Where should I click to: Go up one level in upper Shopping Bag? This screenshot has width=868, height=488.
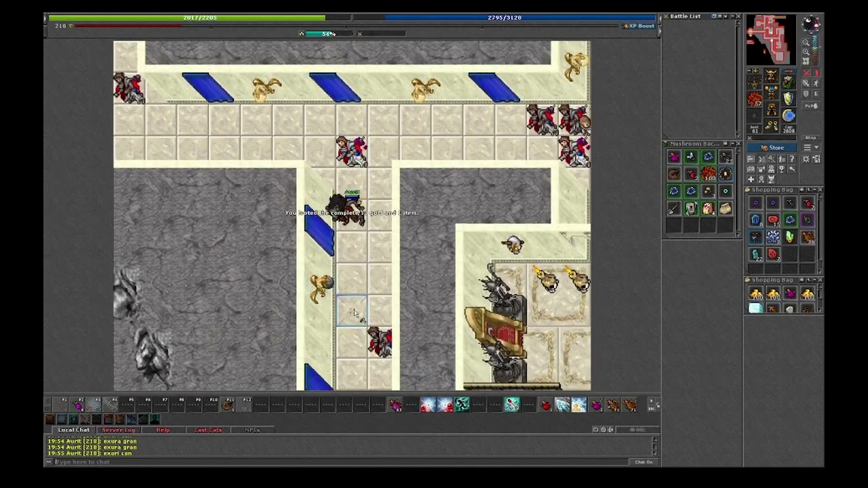[808, 190]
